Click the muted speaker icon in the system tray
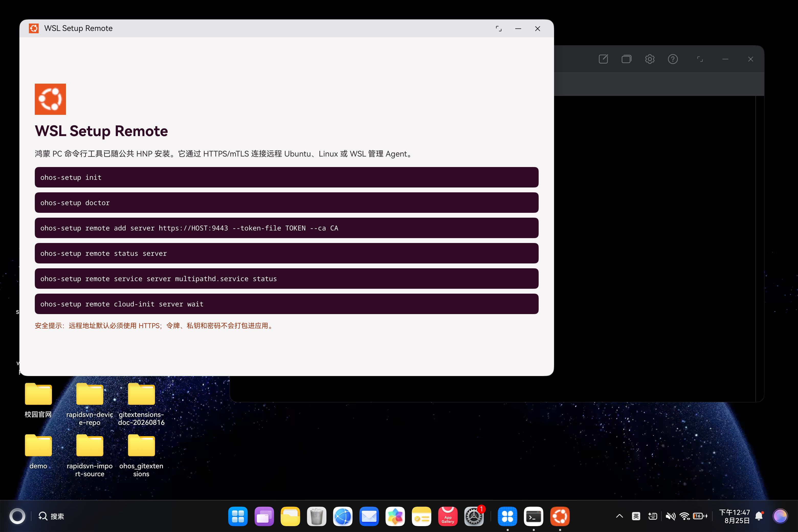The image size is (798, 532). tap(670, 516)
